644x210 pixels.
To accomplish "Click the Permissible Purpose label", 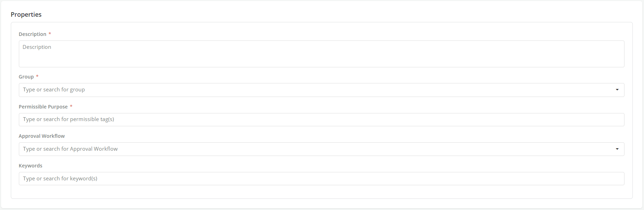I will (x=43, y=107).
